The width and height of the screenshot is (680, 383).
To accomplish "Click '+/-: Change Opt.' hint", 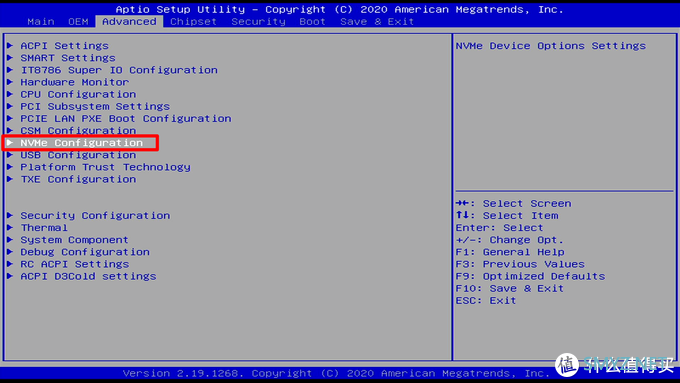I will click(510, 240).
